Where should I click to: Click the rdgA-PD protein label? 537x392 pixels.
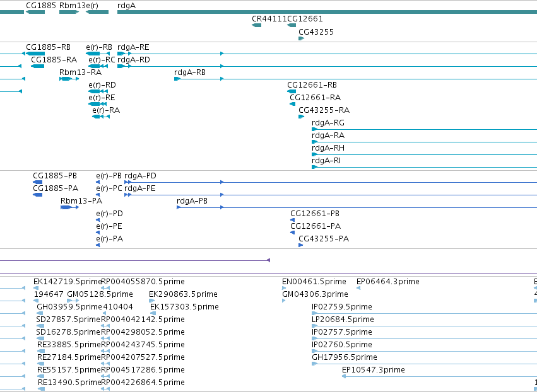[140, 176]
